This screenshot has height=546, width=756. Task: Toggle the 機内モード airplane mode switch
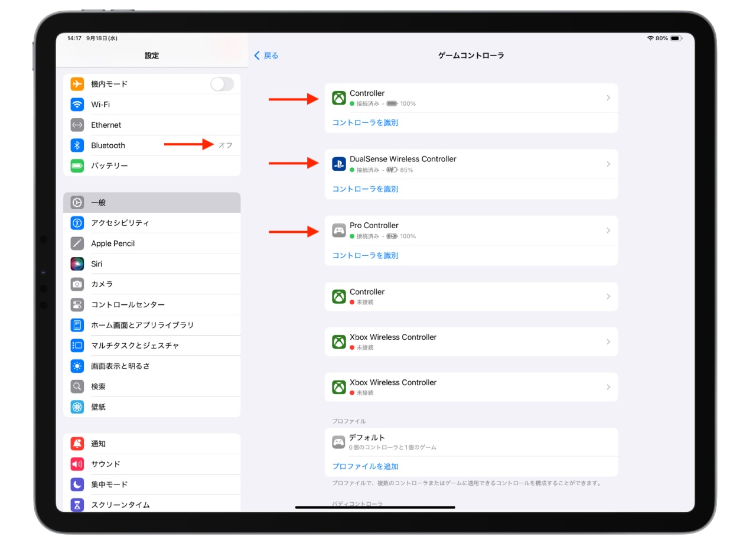click(x=222, y=84)
